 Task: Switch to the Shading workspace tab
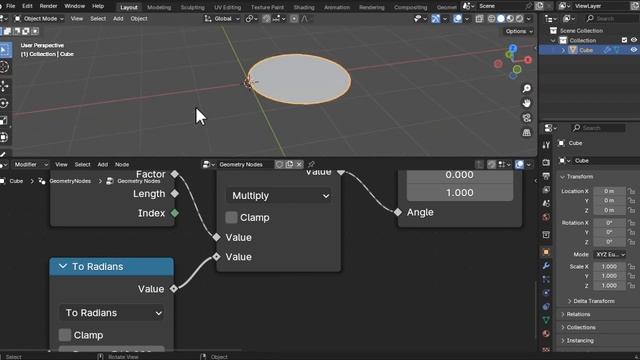(x=304, y=7)
